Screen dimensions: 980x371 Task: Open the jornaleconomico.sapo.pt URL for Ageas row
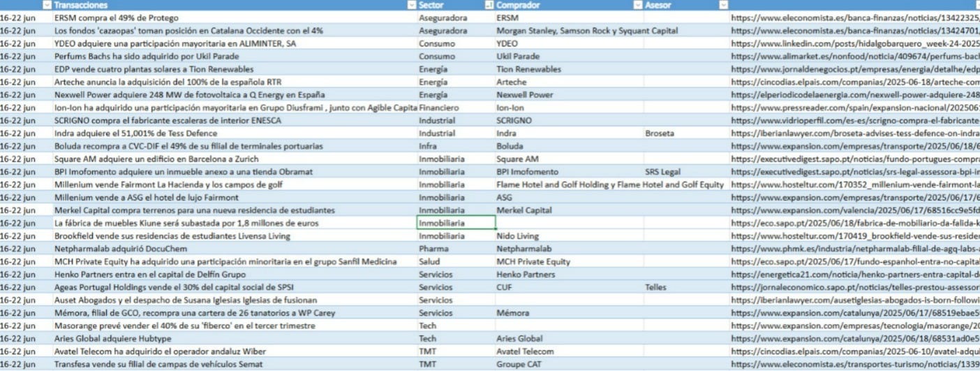855,287
